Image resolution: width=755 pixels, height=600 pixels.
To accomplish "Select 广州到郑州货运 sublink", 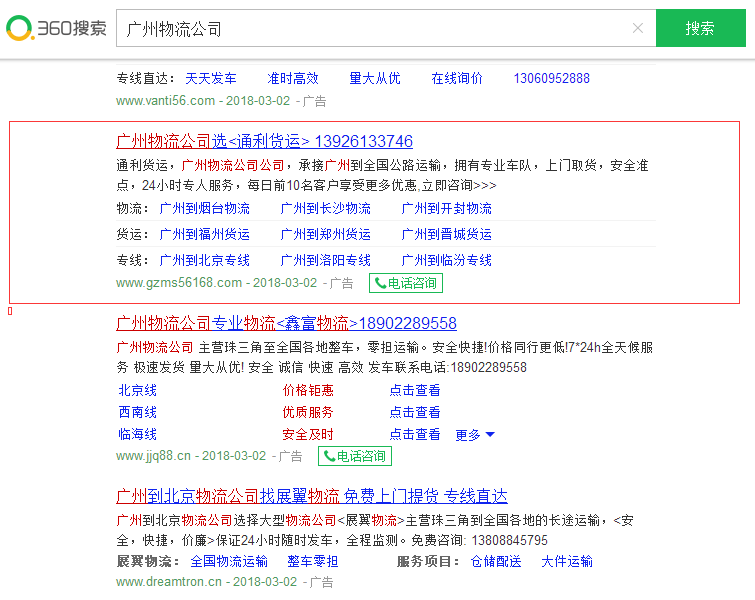I will pos(325,234).
